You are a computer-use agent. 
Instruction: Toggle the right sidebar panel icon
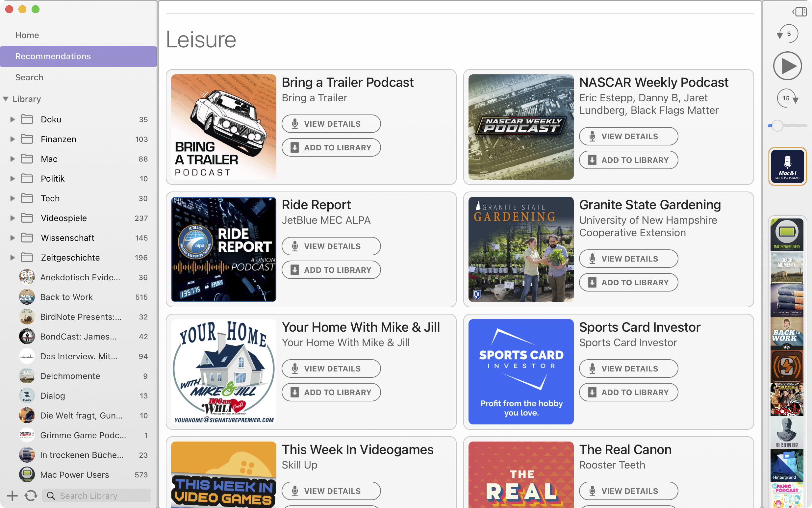tap(799, 12)
